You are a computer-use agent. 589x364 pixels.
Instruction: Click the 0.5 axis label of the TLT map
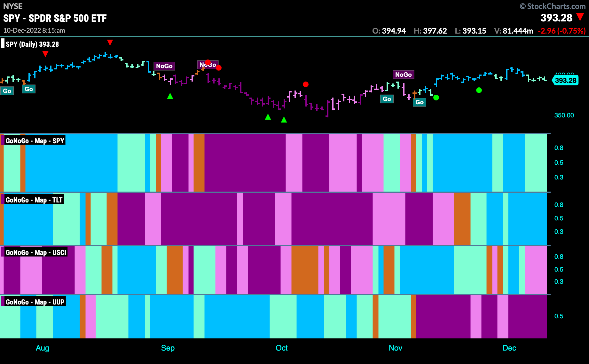coord(559,218)
